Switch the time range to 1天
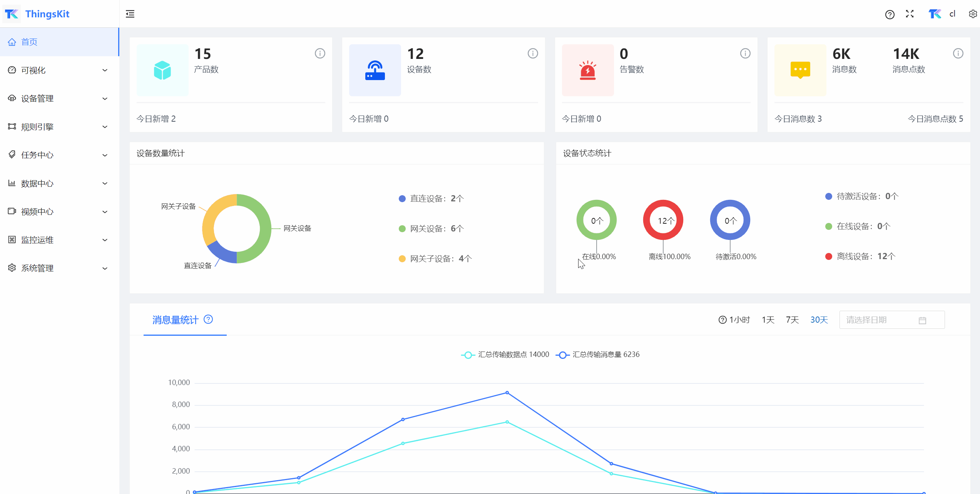This screenshot has width=980, height=494. pos(768,320)
